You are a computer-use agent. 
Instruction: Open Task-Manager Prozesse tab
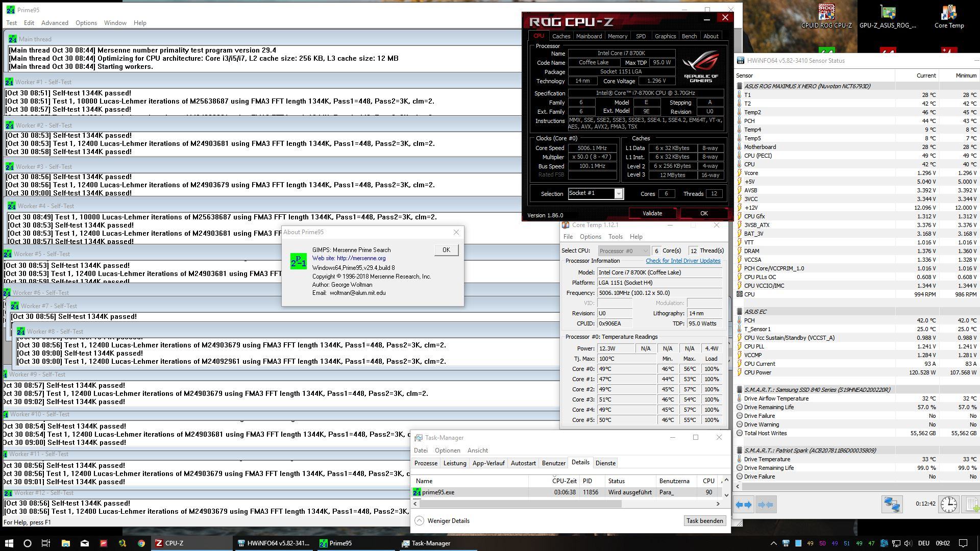pyautogui.click(x=426, y=463)
